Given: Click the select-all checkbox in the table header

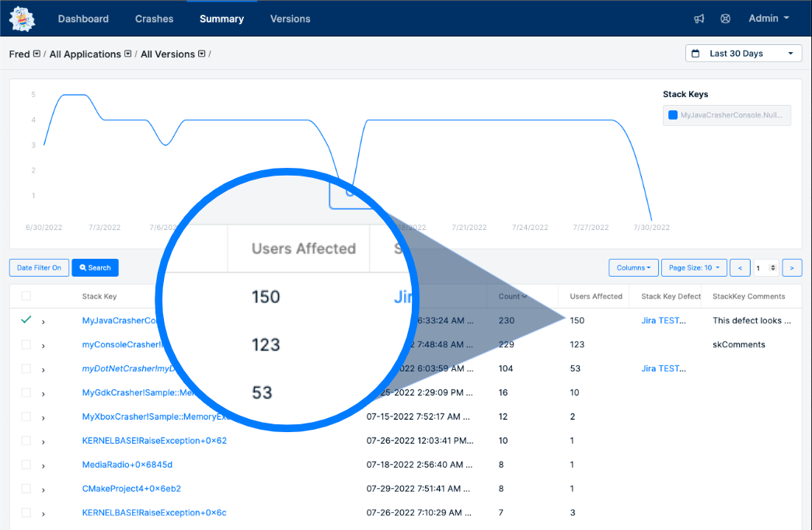Looking at the screenshot, I should (26, 296).
